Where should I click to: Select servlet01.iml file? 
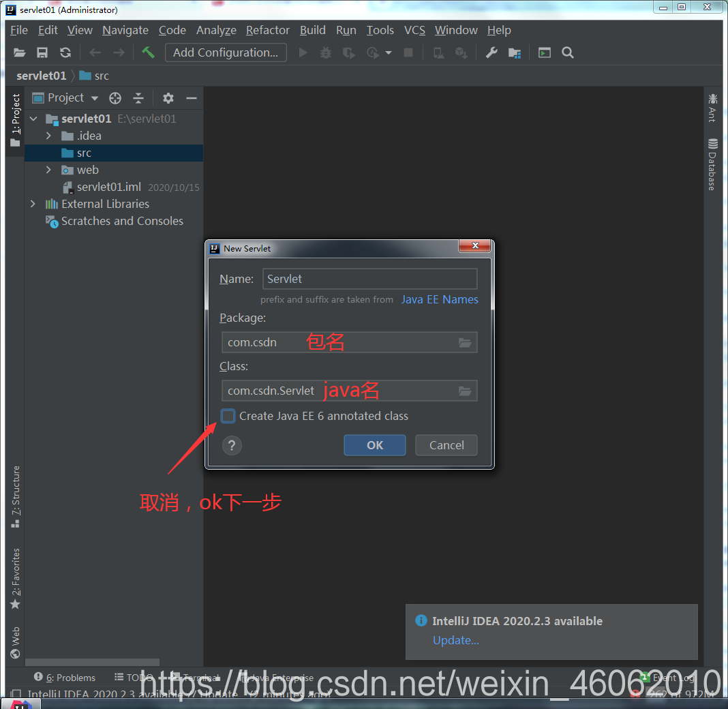coord(108,187)
